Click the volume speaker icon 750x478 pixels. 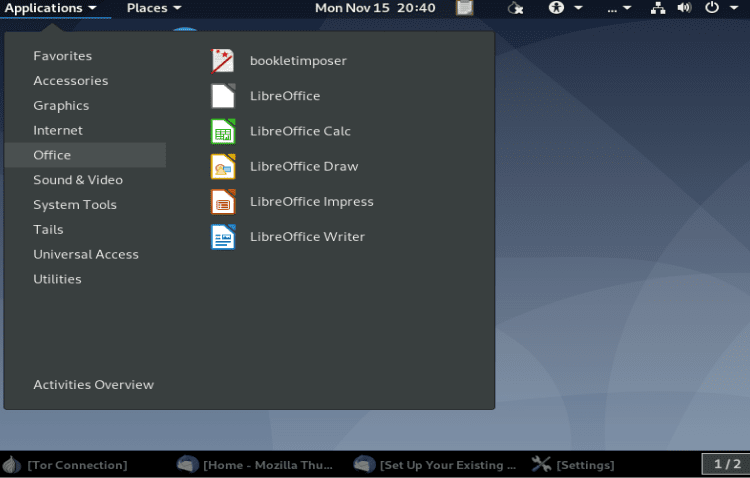coord(685,8)
